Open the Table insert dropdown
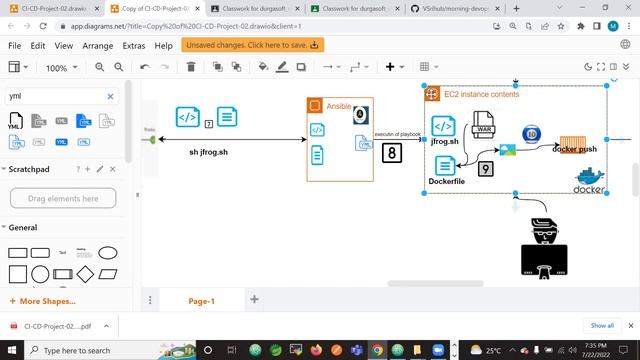This screenshot has height=360, width=640. [x=429, y=67]
